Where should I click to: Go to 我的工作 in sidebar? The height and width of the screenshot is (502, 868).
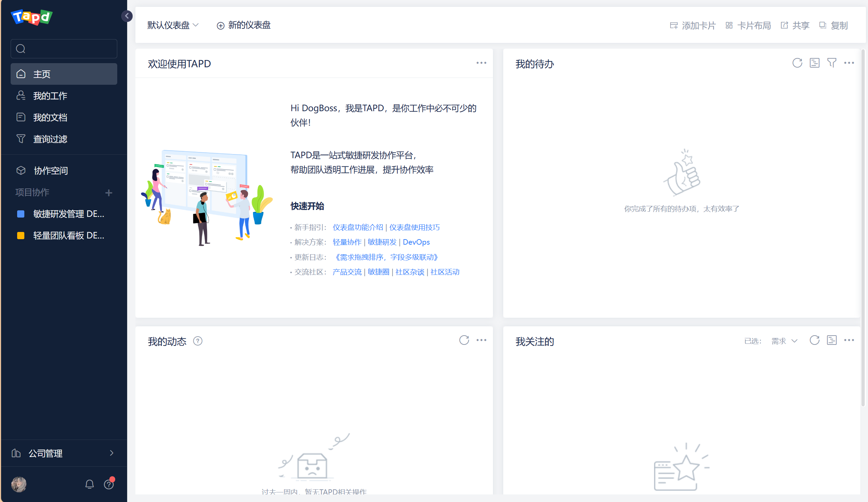coord(50,96)
